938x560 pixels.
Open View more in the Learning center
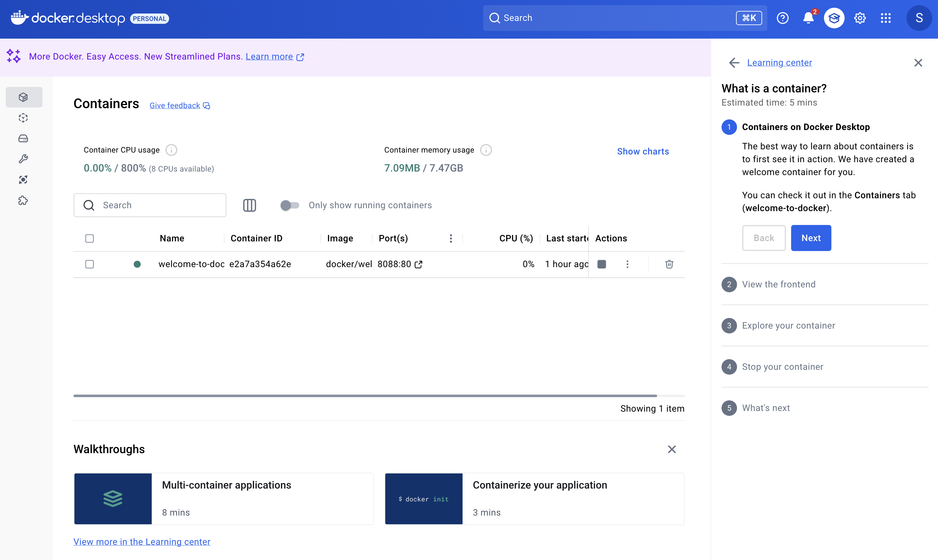142,542
